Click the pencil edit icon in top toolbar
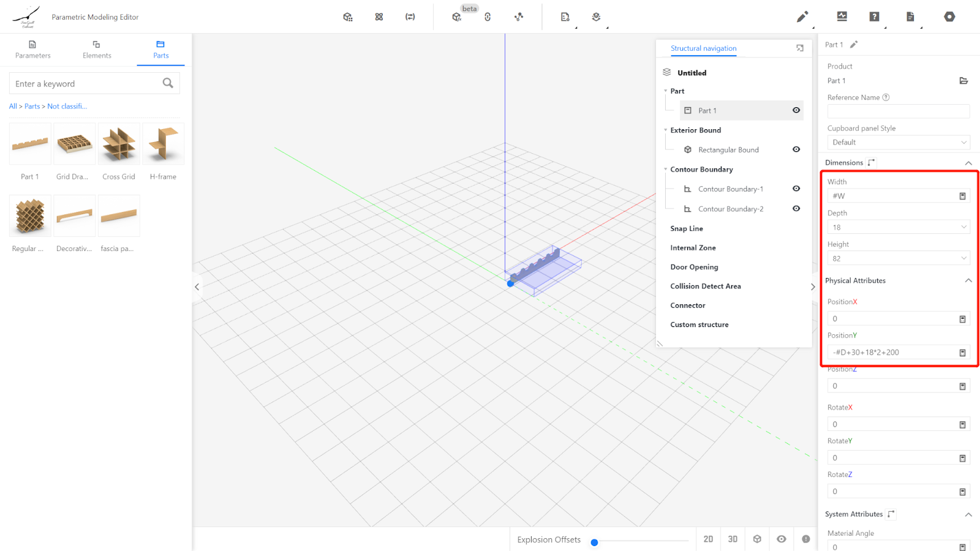 (x=802, y=17)
